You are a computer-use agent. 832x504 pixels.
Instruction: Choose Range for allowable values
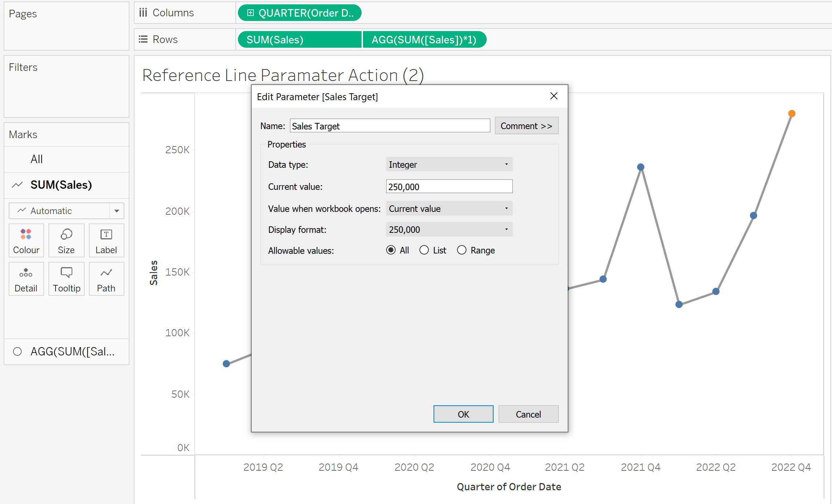tap(462, 250)
